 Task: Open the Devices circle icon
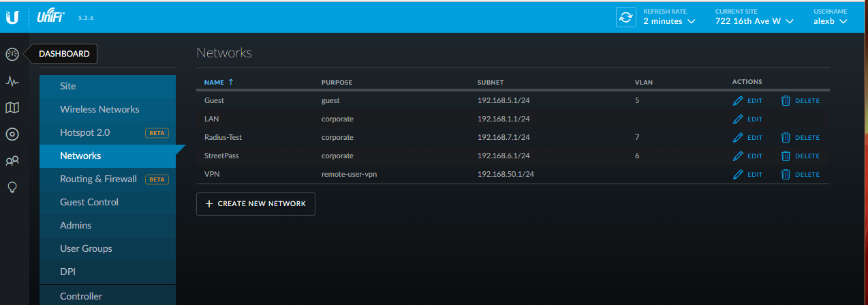12,134
